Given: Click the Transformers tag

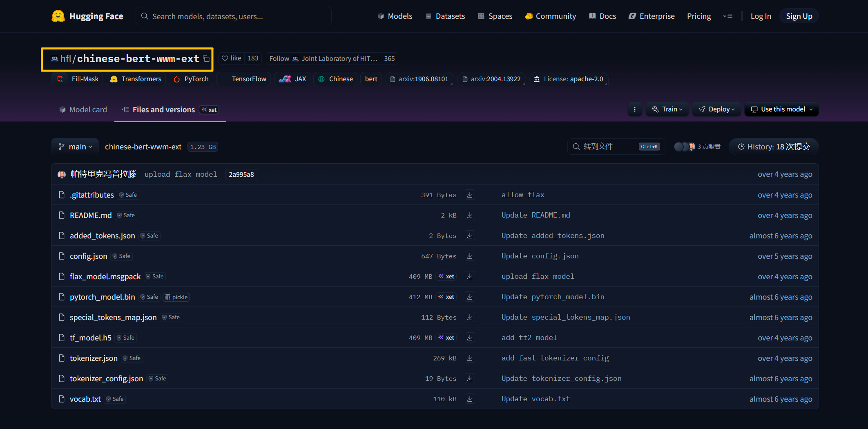Looking at the screenshot, I should point(136,79).
